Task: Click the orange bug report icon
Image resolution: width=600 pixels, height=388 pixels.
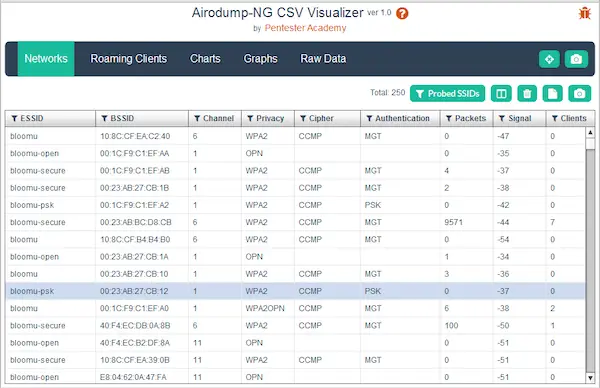Action: [x=584, y=13]
